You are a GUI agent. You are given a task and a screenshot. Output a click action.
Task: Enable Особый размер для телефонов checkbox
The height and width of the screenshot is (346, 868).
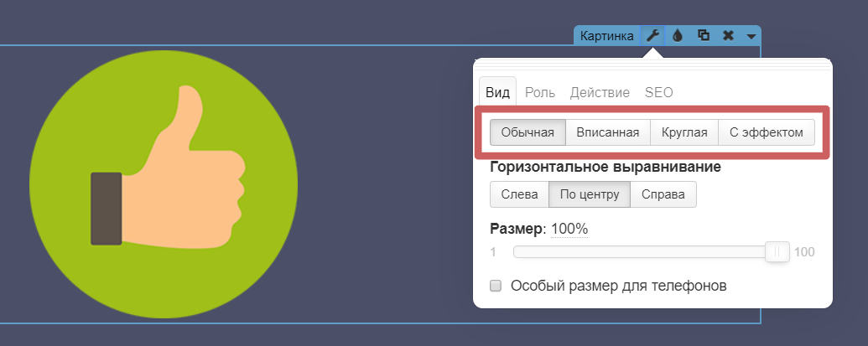coord(496,286)
